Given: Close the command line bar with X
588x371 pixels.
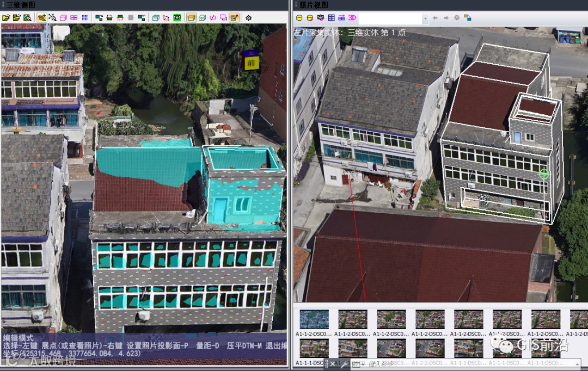Looking at the screenshot, I should coord(333,363).
